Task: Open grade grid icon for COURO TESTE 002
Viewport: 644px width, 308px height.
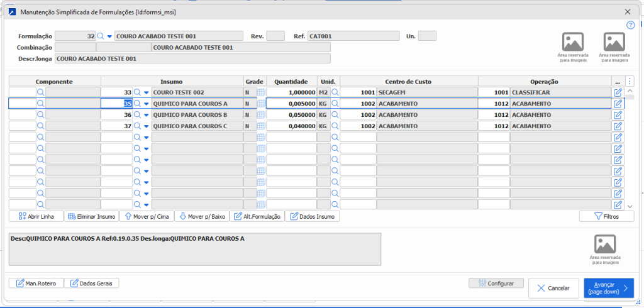Action: click(261, 92)
